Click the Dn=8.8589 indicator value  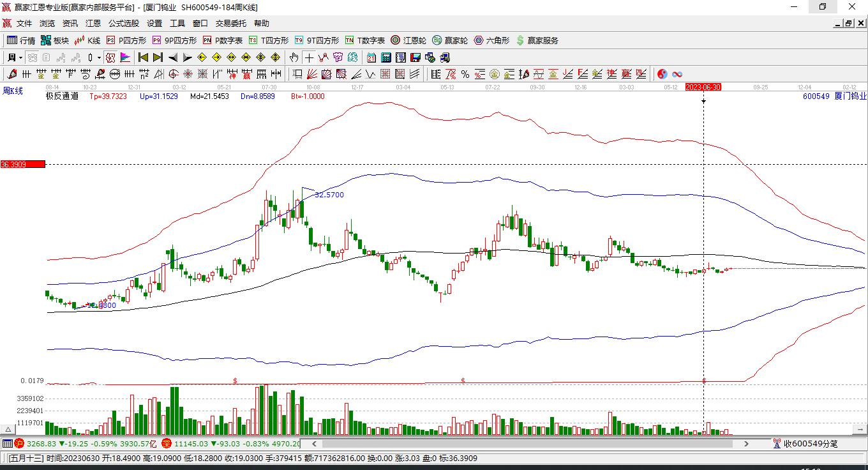258,96
